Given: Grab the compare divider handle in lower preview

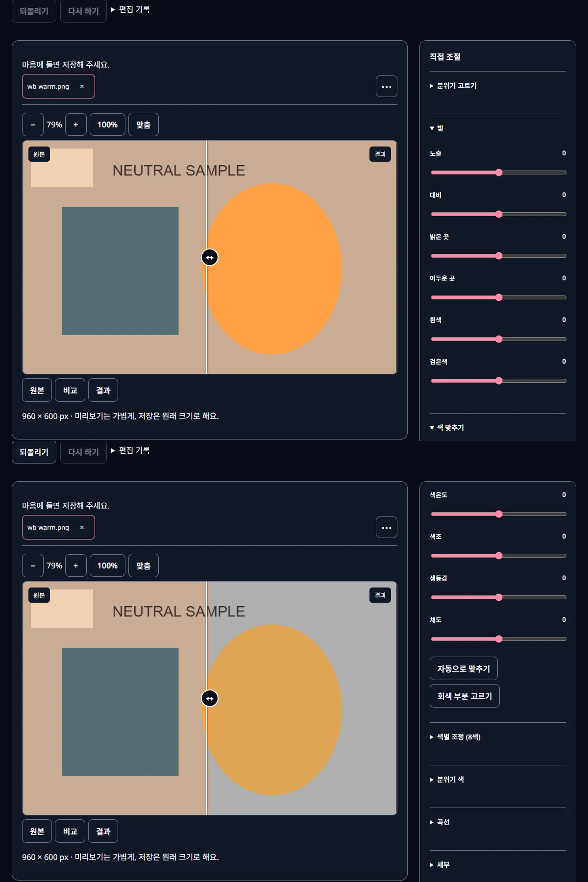Looking at the screenshot, I should pos(210,698).
